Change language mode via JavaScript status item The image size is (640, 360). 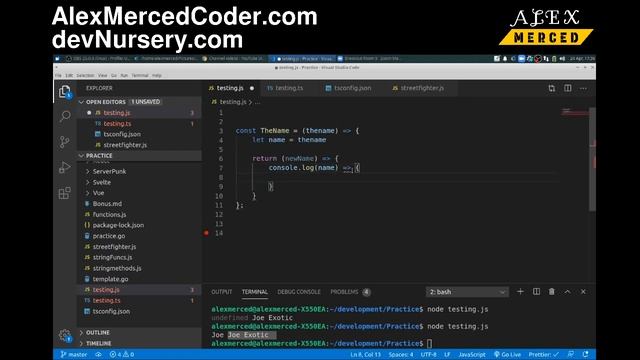(472, 354)
